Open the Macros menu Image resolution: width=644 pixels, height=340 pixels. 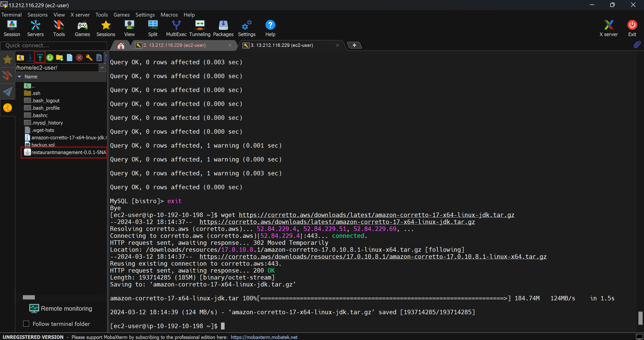tap(169, 15)
